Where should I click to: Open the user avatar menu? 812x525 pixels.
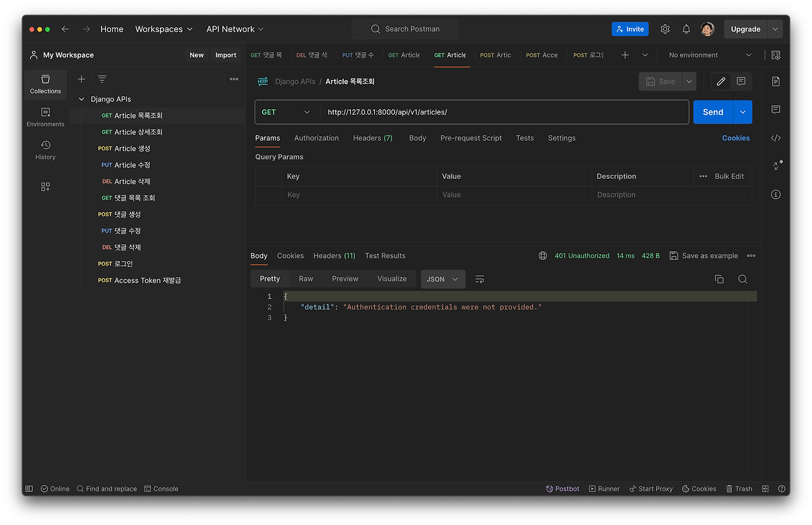[x=708, y=29]
